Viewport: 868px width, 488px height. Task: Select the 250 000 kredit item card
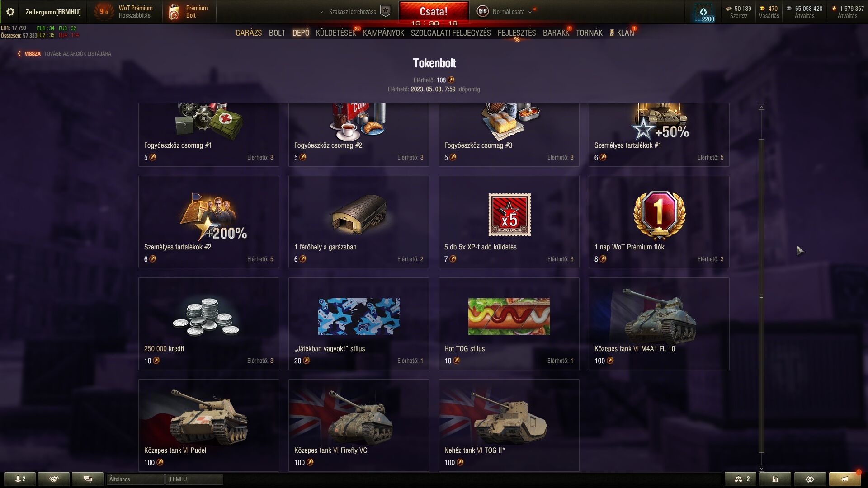coord(208,324)
